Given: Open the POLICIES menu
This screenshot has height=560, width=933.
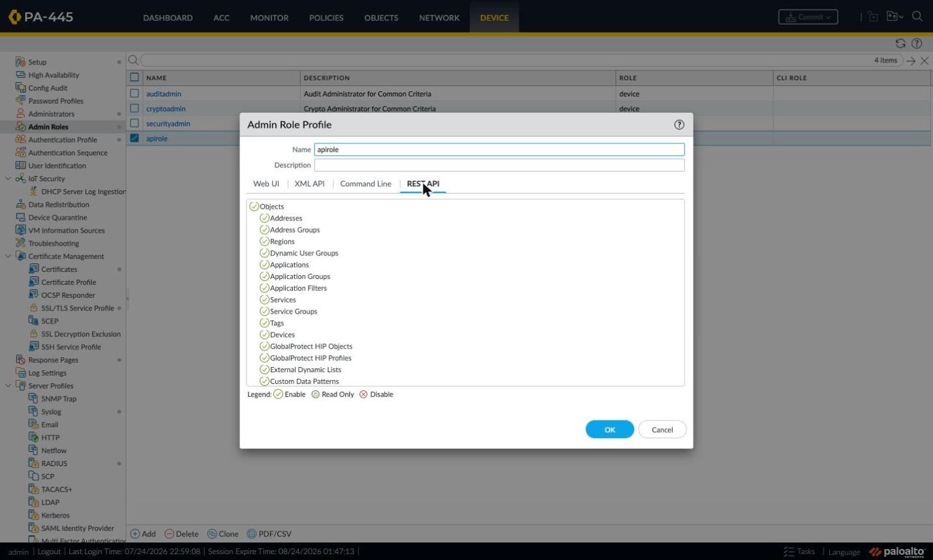Looking at the screenshot, I should coord(326,18).
